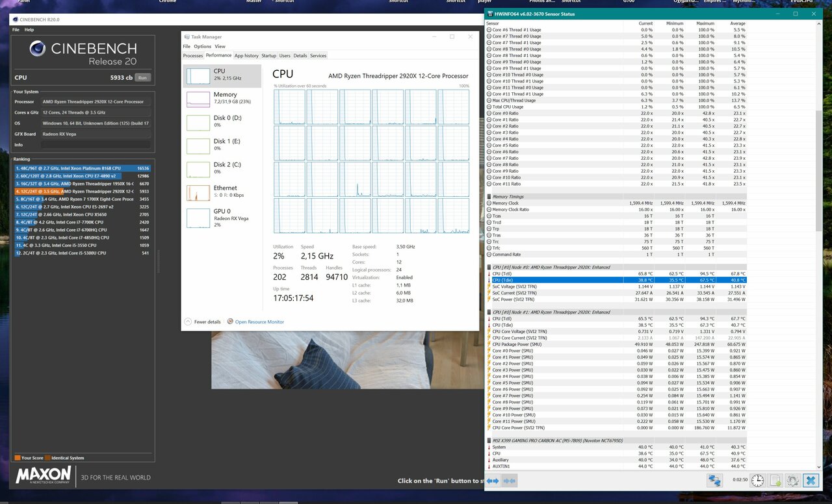Image resolution: width=832 pixels, height=504 pixels.
Task: Collapse MSI X399 GAMING PRO CARBON AC section
Action: 489,440
